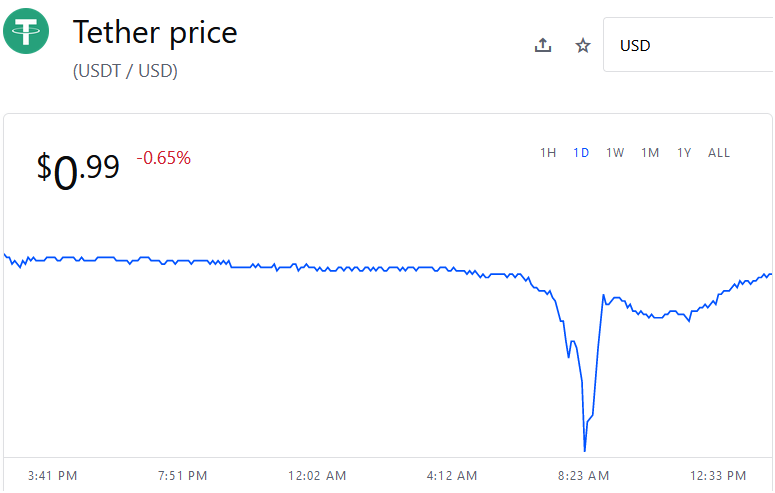Select the 1D time range
The width and height of the screenshot is (775, 493).
[x=581, y=153]
